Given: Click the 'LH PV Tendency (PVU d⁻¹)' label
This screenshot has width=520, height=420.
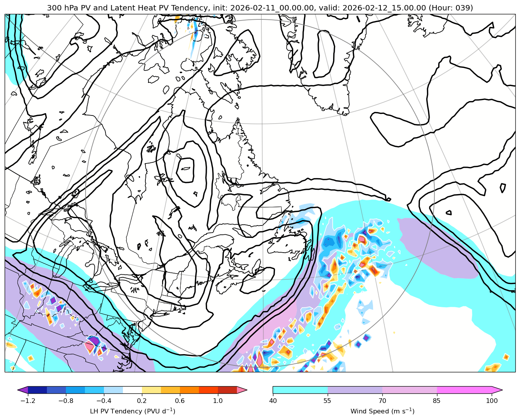Looking at the screenshot, I should [132, 411].
